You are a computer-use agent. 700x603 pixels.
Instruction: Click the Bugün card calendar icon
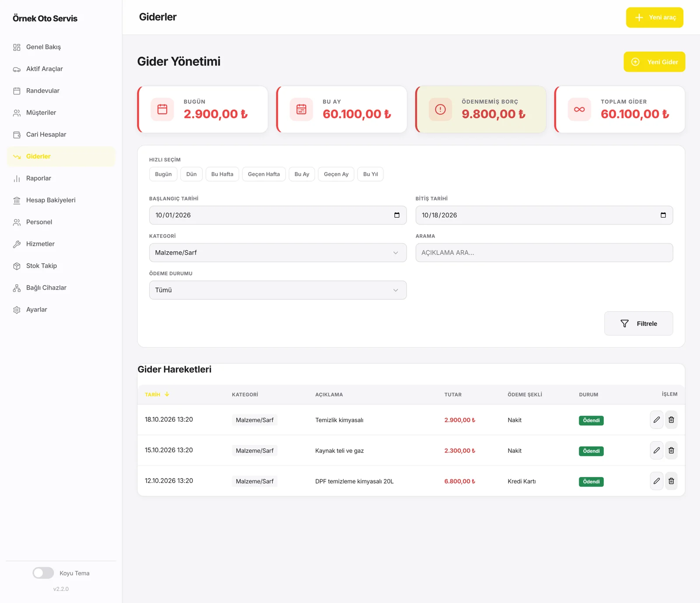pos(162,109)
